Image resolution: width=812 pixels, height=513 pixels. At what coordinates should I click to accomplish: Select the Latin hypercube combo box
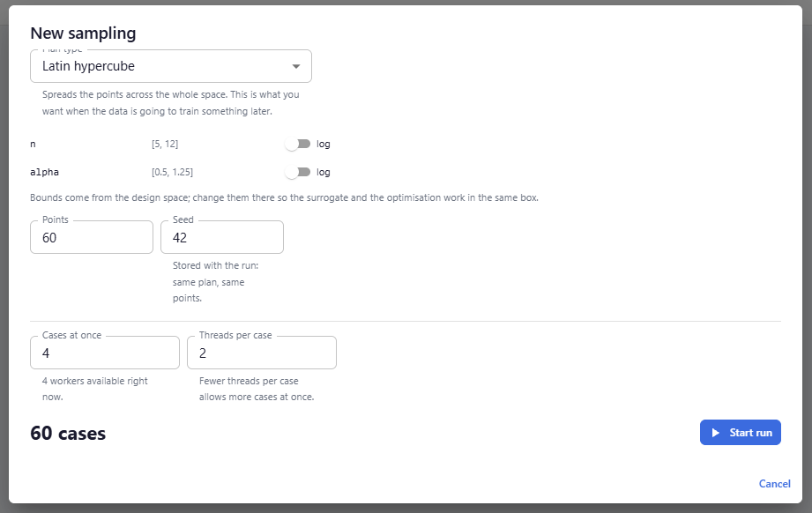171,66
